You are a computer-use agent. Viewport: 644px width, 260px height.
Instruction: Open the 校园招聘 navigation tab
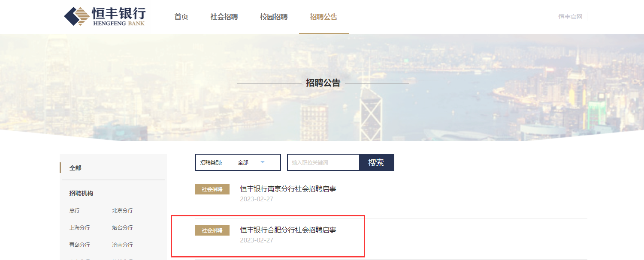click(x=274, y=17)
